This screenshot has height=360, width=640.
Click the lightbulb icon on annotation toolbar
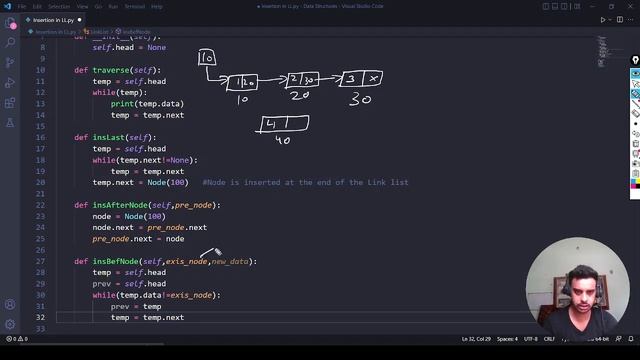[x=636, y=60]
